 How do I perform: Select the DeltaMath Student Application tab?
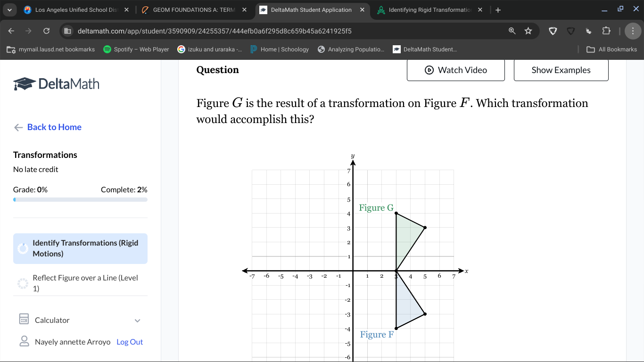311,10
